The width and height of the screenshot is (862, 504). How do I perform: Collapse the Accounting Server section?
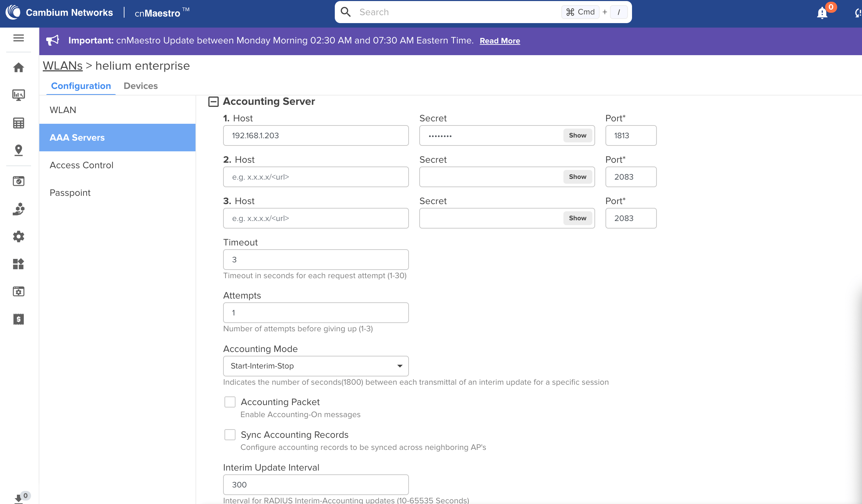[213, 102]
